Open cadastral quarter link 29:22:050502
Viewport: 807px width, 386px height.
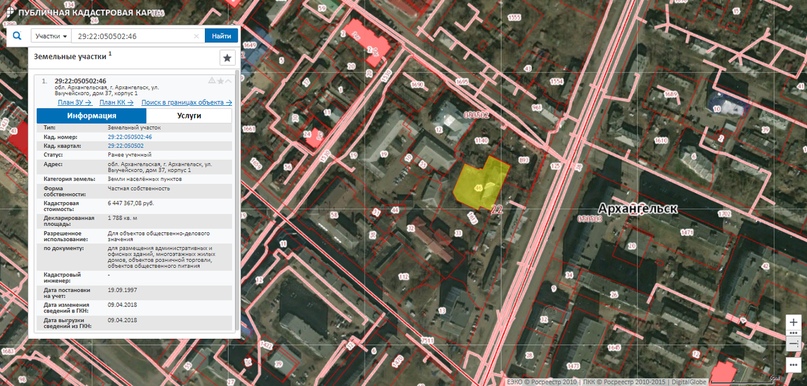126,146
